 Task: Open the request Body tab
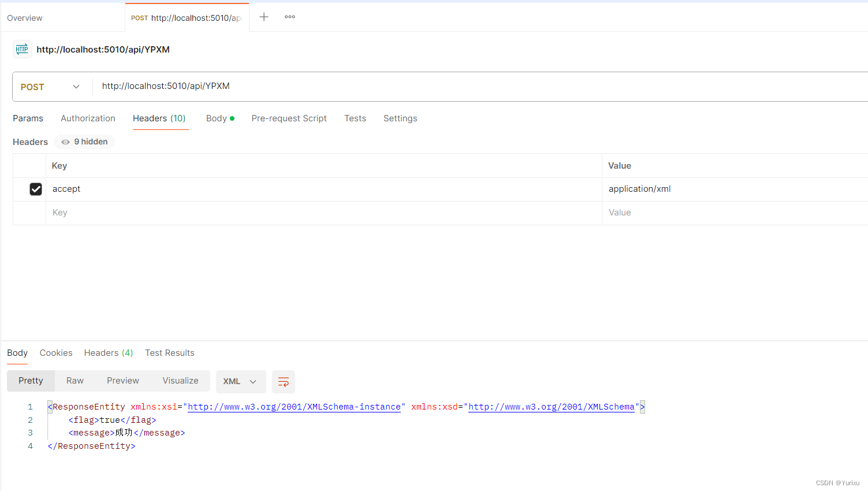(220, 118)
